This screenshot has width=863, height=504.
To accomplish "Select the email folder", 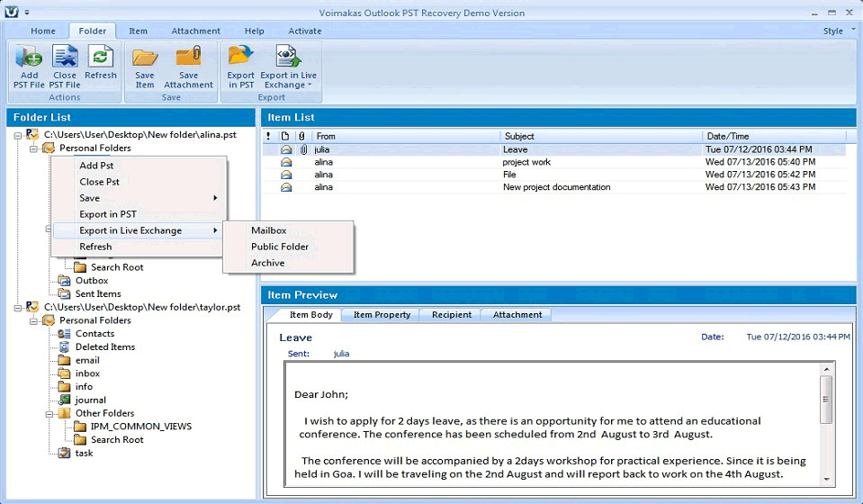I will pos(87,360).
